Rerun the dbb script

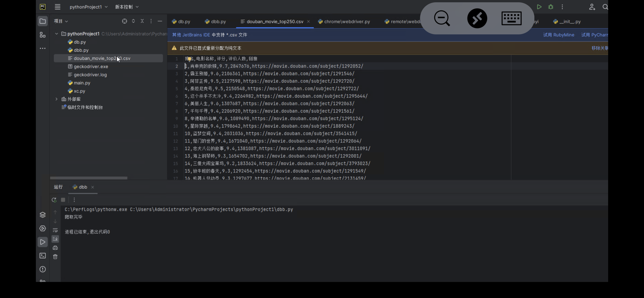pos(54,200)
